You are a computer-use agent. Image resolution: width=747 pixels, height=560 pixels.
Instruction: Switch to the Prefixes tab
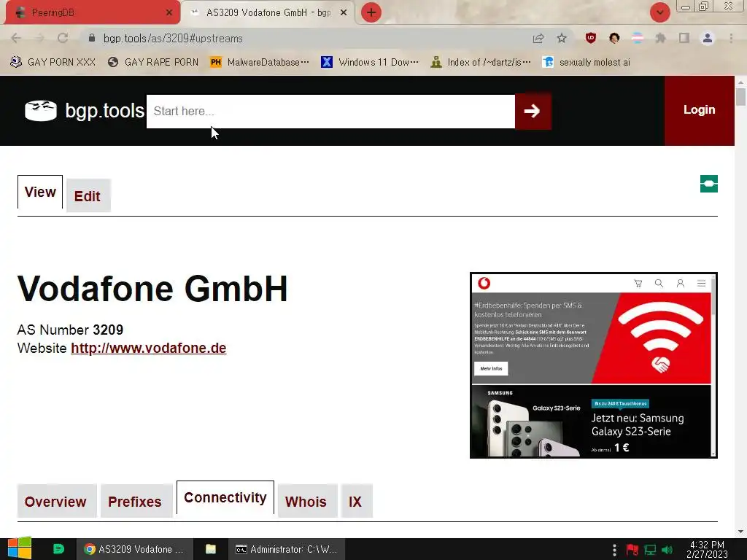pyautogui.click(x=136, y=501)
